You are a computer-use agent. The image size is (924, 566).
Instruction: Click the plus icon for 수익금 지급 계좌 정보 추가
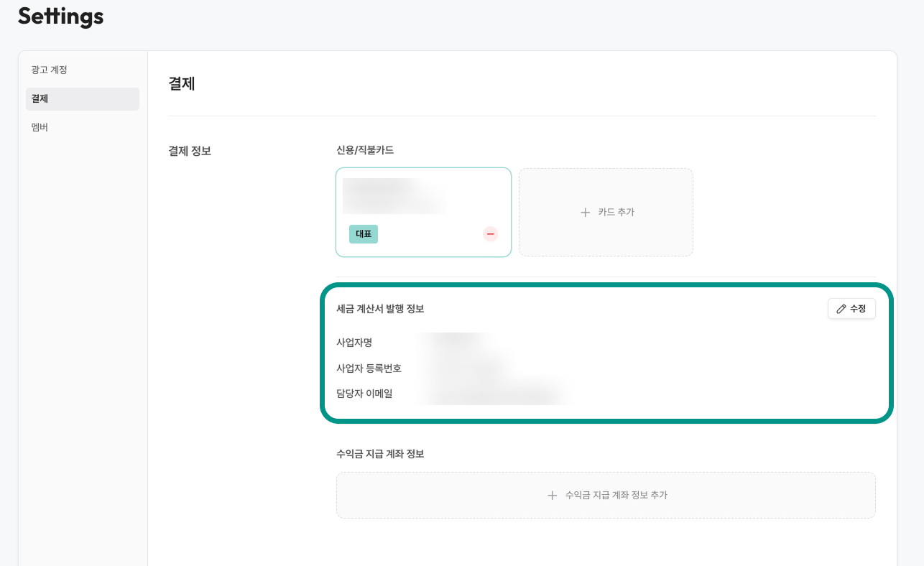click(552, 496)
